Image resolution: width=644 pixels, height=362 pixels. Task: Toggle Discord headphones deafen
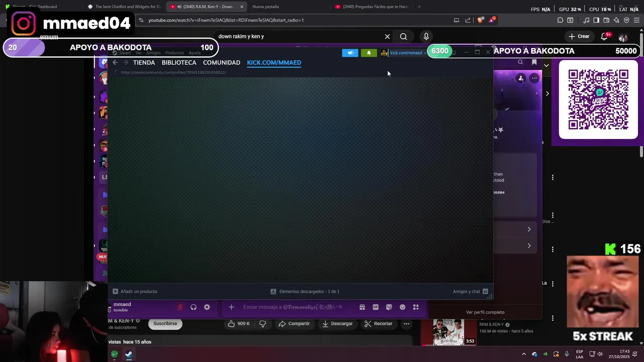tap(193, 307)
